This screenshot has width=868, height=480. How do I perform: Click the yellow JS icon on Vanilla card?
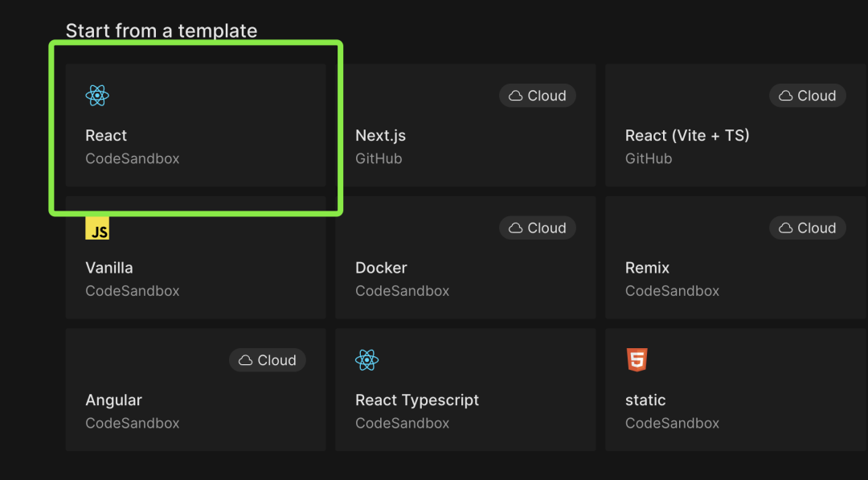[x=97, y=228]
